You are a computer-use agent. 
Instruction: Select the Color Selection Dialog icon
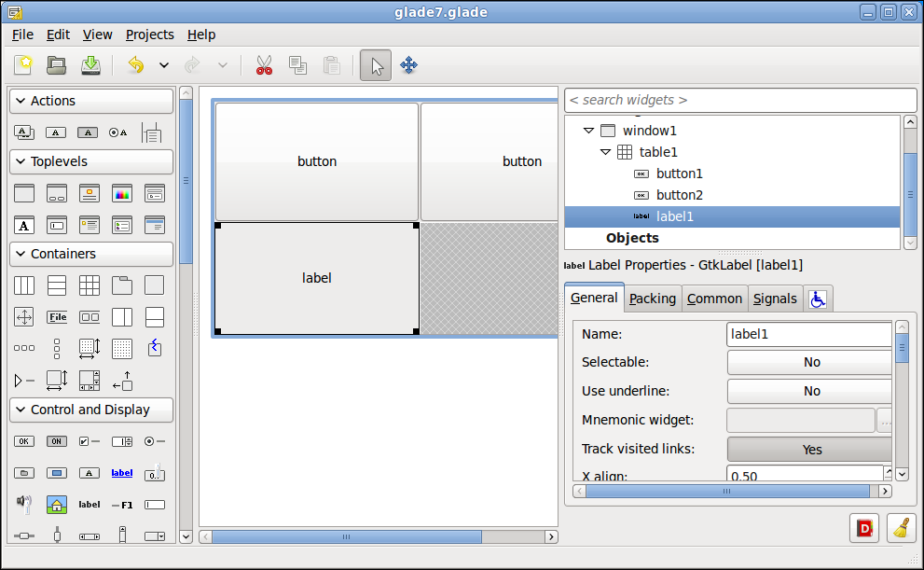pyautogui.click(x=122, y=193)
